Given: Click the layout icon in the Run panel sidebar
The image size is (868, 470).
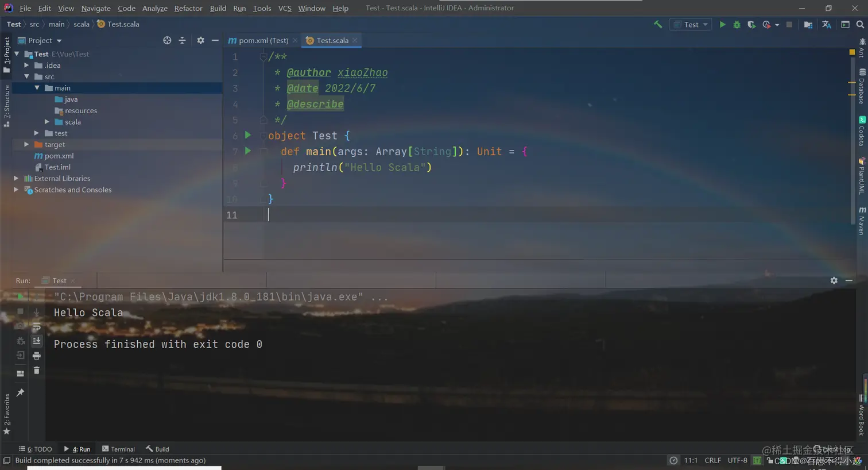Looking at the screenshot, I should click(20, 373).
